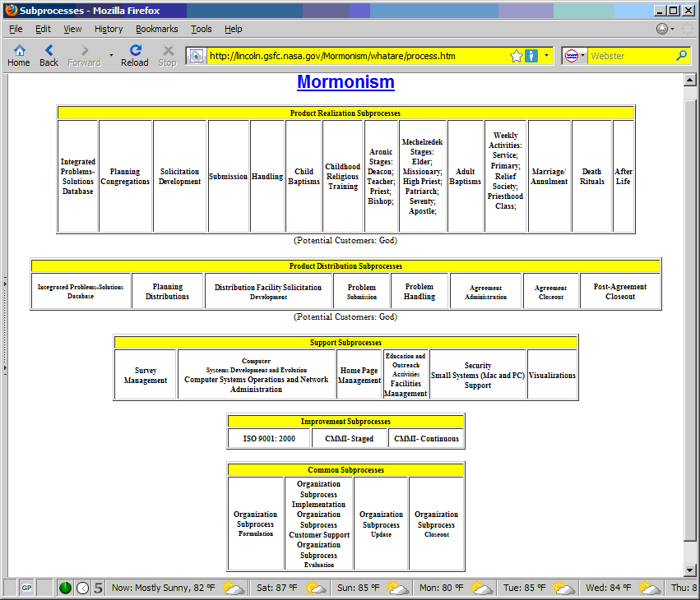Viewport: 700px width, 600px height.
Task: Open the Edit menu
Action: click(x=43, y=29)
